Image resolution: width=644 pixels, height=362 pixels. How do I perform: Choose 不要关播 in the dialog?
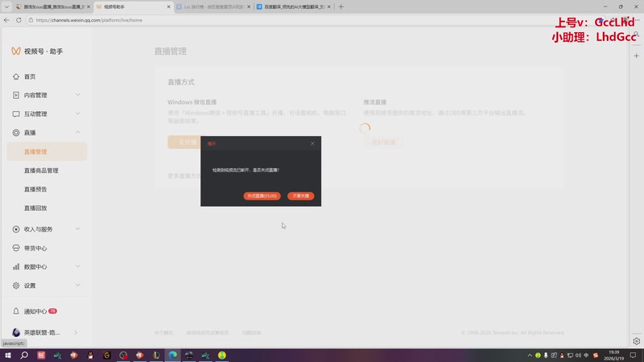[301, 195]
